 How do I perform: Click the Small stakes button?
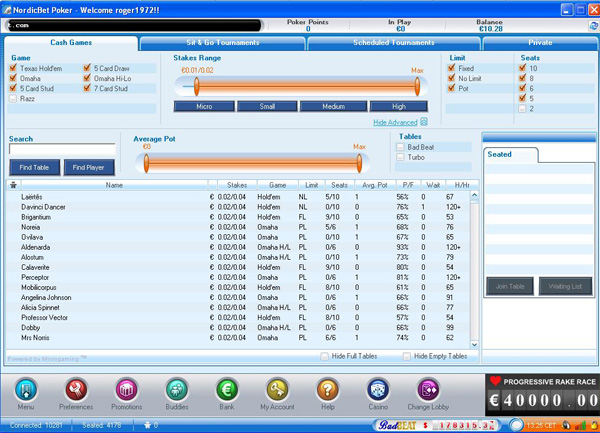pos(267,106)
